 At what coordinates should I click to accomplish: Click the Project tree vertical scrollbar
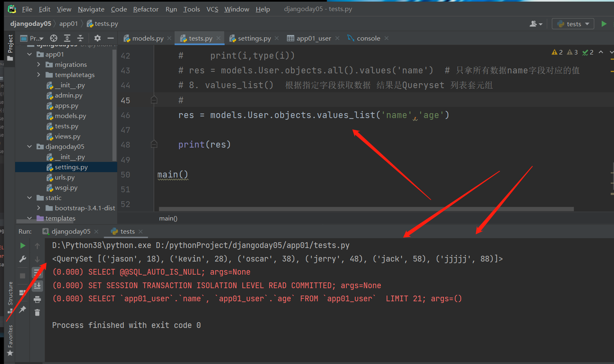(x=114, y=105)
